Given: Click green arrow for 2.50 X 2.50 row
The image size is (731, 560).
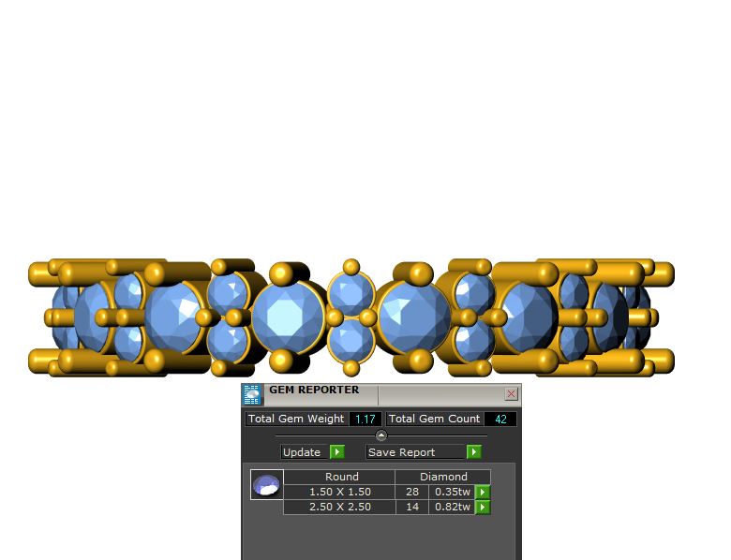Looking at the screenshot, I should (x=483, y=507).
